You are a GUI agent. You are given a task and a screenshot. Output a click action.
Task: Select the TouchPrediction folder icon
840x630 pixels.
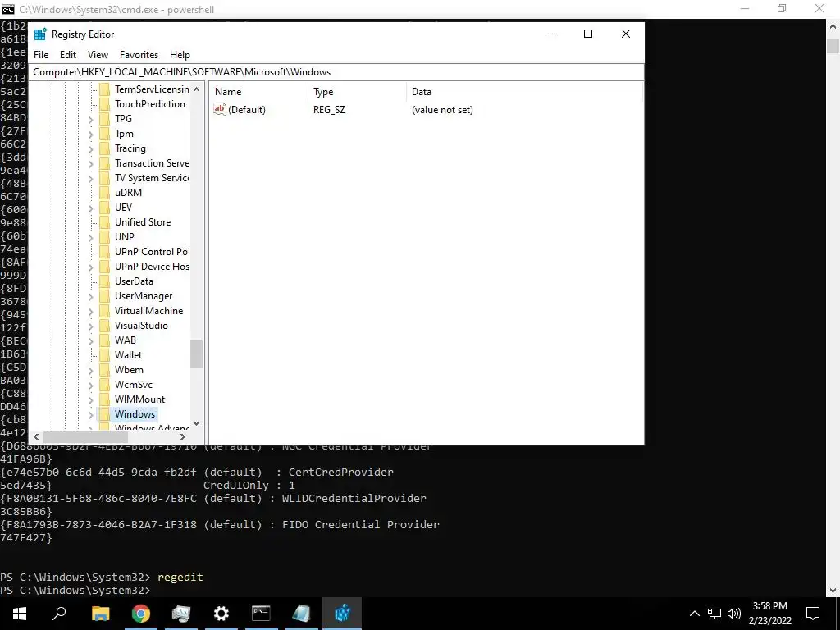click(x=104, y=104)
